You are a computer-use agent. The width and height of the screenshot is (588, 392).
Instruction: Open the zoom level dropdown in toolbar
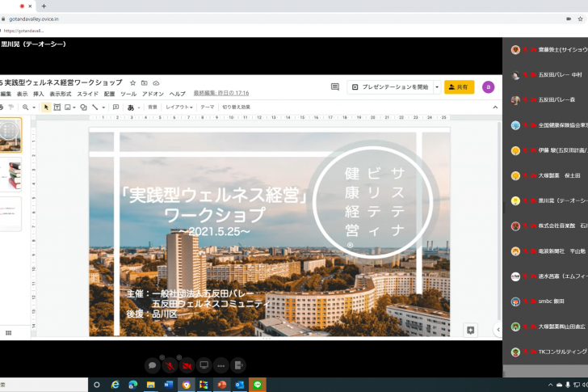[28, 107]
